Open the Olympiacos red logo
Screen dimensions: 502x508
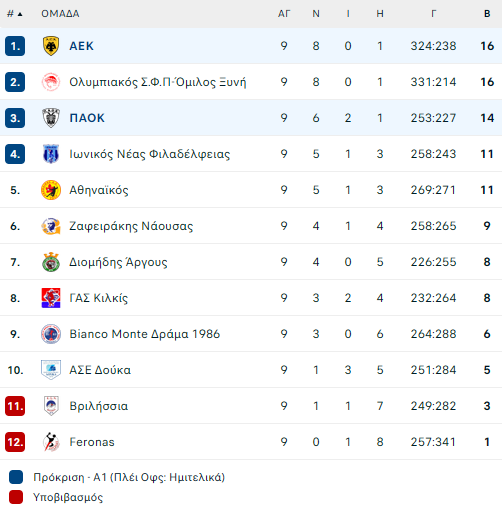pos(51,82)
